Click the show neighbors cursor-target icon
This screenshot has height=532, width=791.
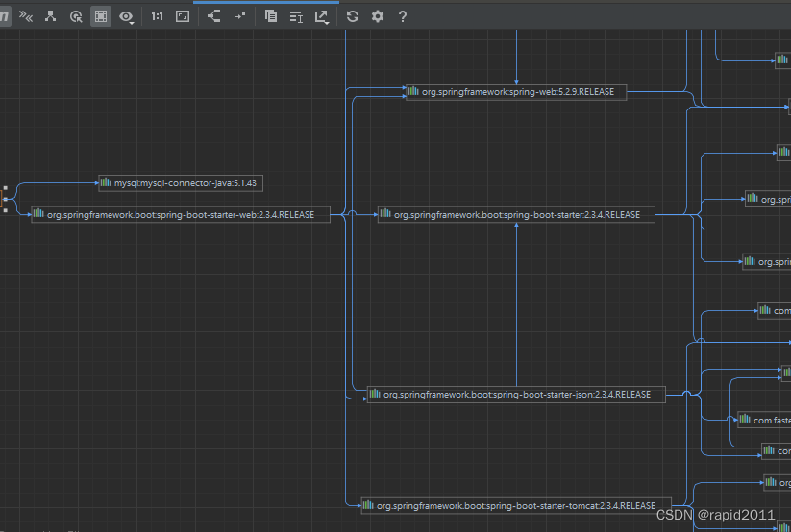click(x=76, y=16)
